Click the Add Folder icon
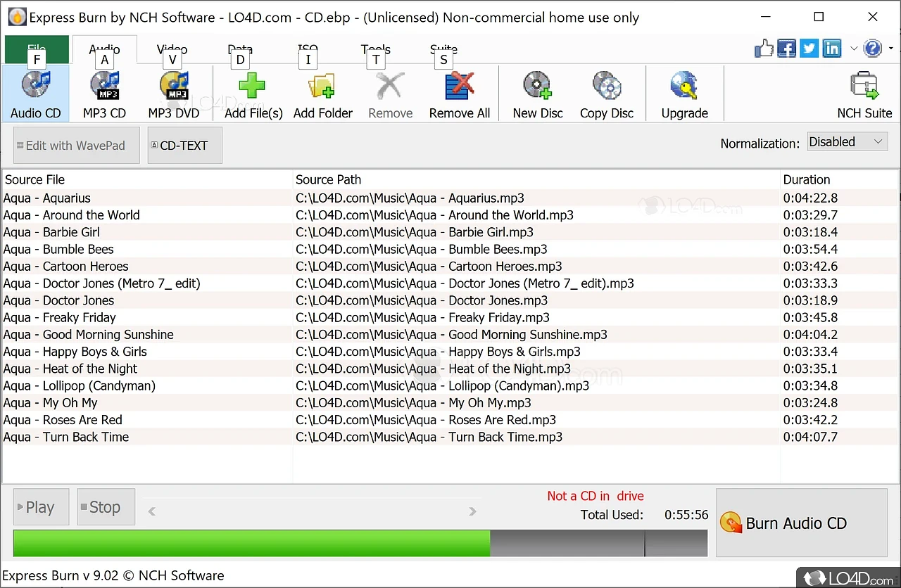 [322, 86]
